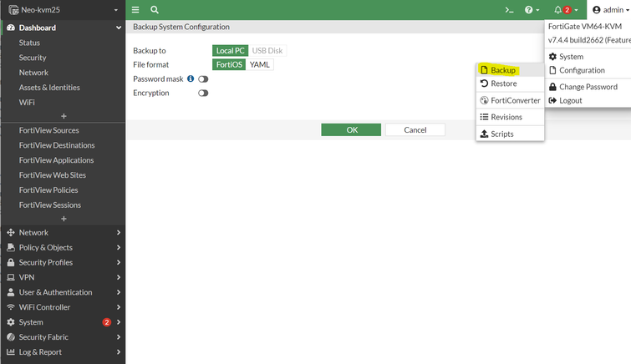Image resolution: width=631 pixels, height=364 pixels.
Task: Confirm backup with OK button
Action: 351,130
